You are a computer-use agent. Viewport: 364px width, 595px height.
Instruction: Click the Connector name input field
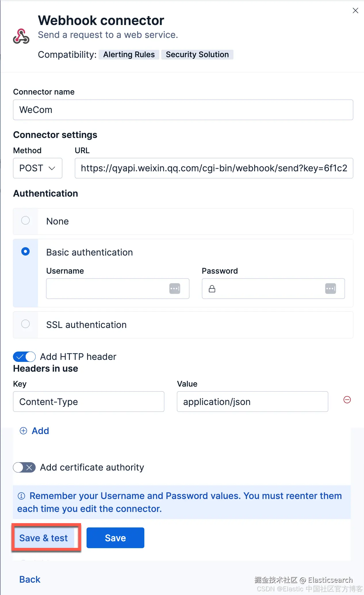pyautogui.click(x=183, y=110)
